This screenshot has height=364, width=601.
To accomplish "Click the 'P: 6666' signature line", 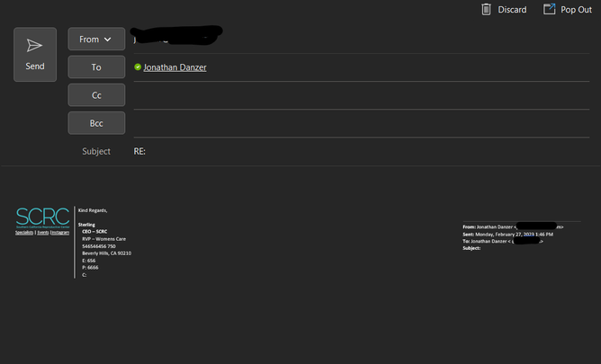I will pos(90,268).
